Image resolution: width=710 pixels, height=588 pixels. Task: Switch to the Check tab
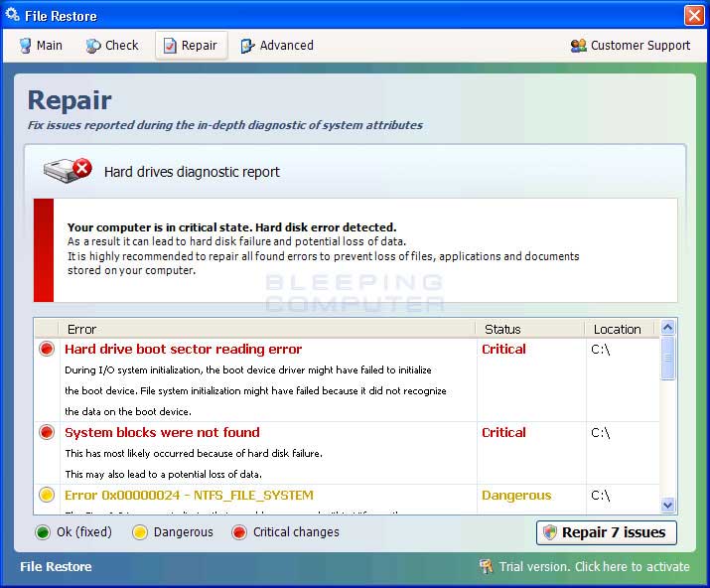point(112,46)
